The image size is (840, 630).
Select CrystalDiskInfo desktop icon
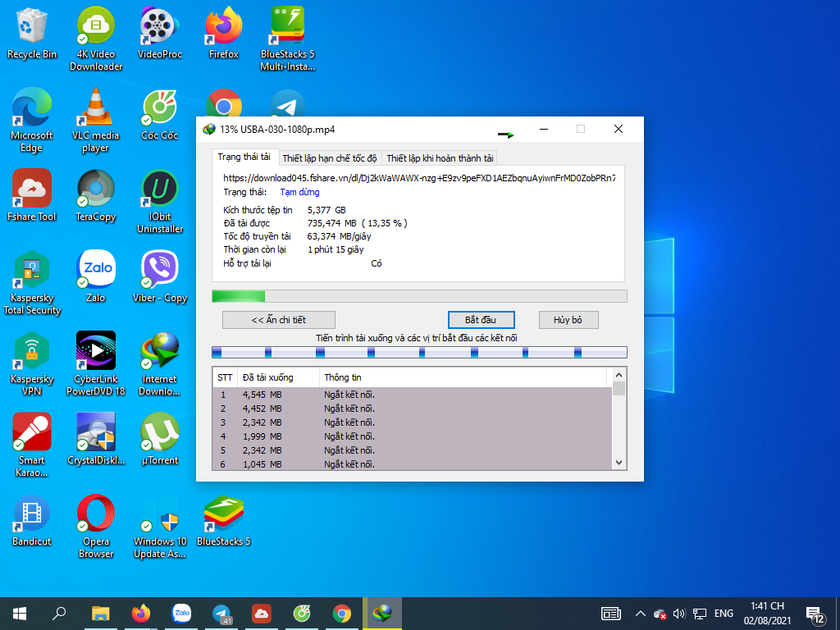point(96,440)
